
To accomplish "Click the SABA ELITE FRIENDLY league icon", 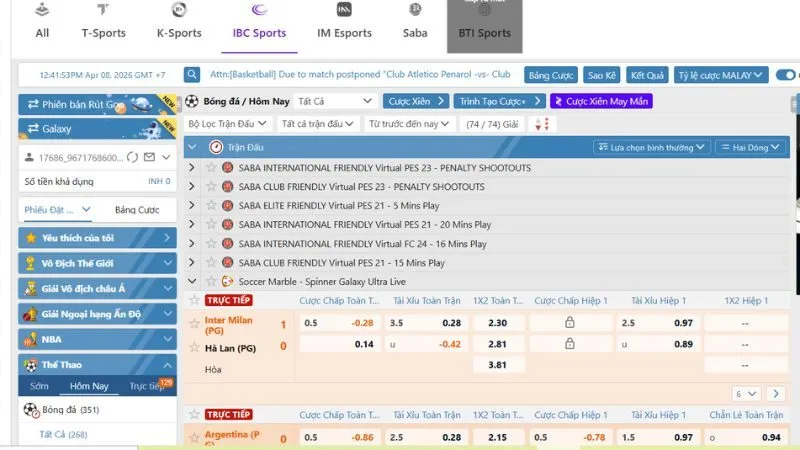I will coord(228,206).
